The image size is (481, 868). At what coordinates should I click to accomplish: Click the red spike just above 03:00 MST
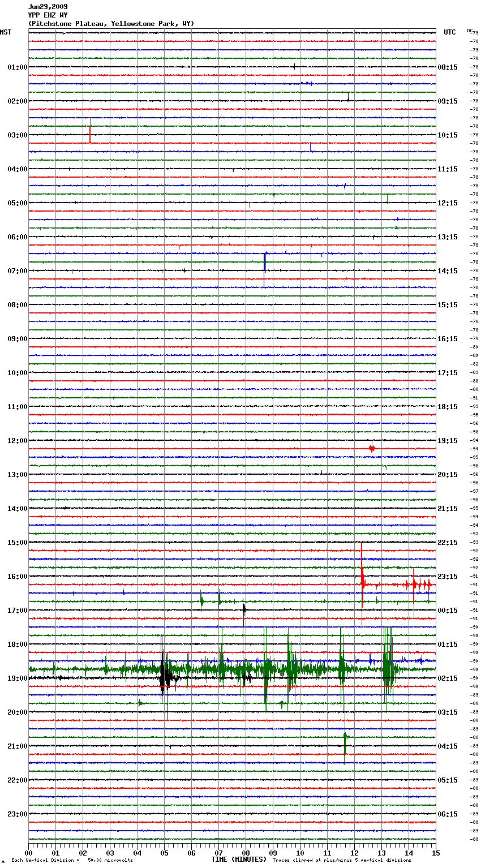(x=90, y=131)
